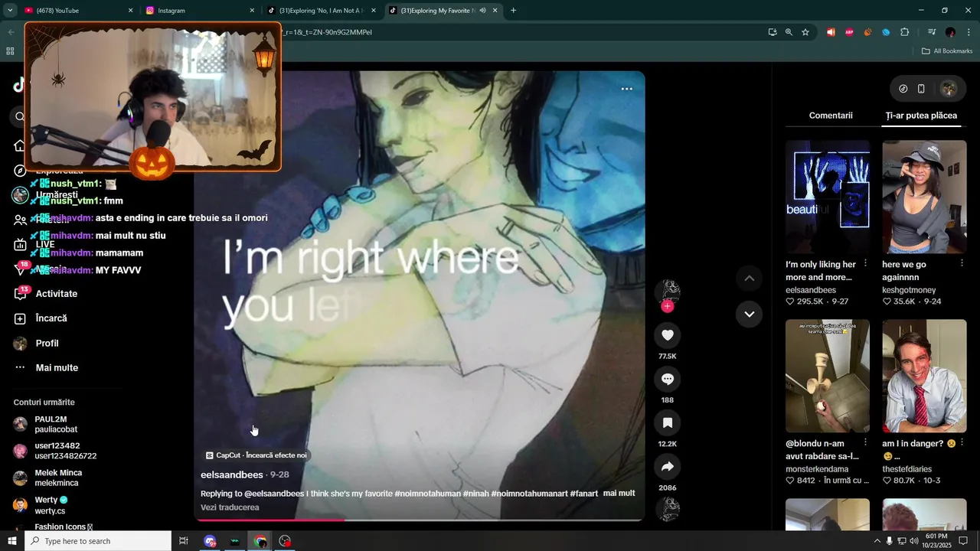The height and width of the screenshot is (551, 980).
Task: Follow creator via red plus badge
Action: (x=668, y=306)
